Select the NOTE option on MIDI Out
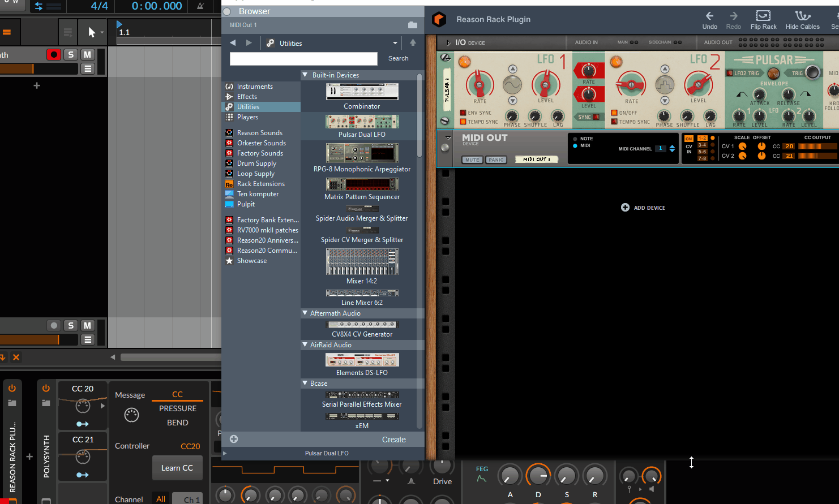 (575, 139)
